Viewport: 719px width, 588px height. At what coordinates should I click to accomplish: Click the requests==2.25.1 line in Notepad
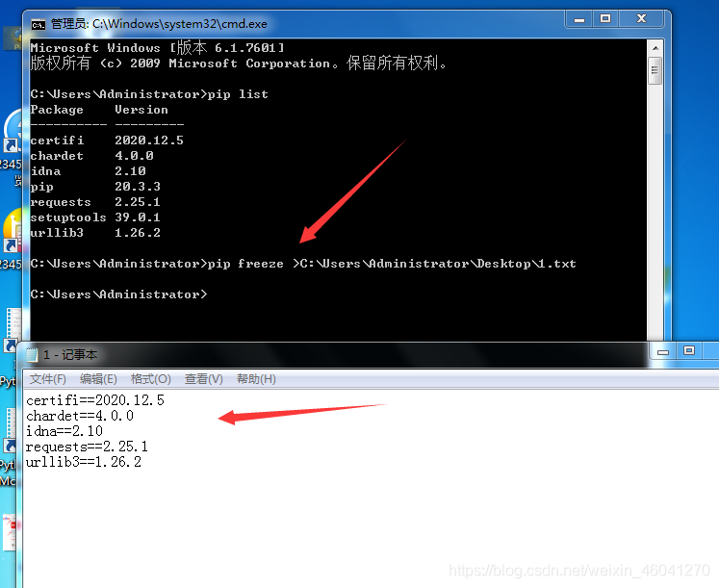pos(87,447)
